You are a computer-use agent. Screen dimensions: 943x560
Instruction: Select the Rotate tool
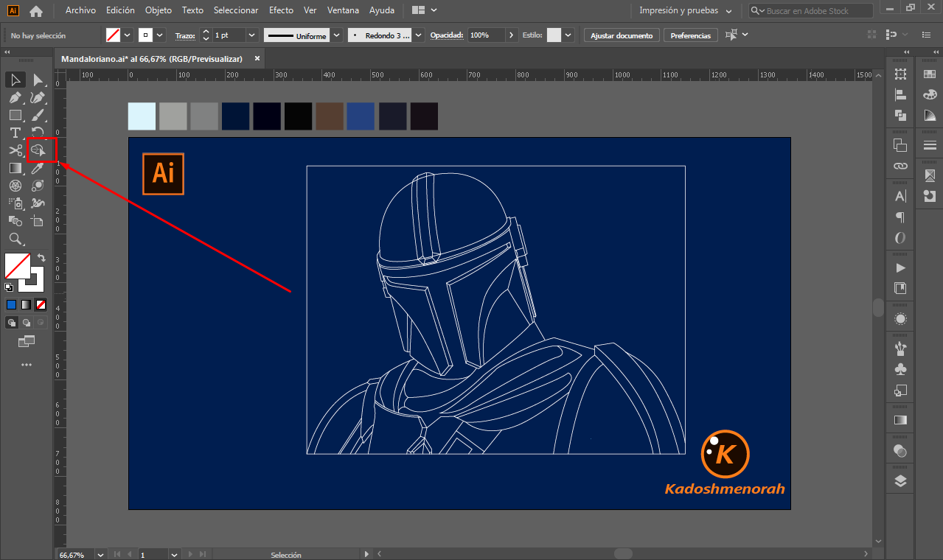tap(38, 133)
